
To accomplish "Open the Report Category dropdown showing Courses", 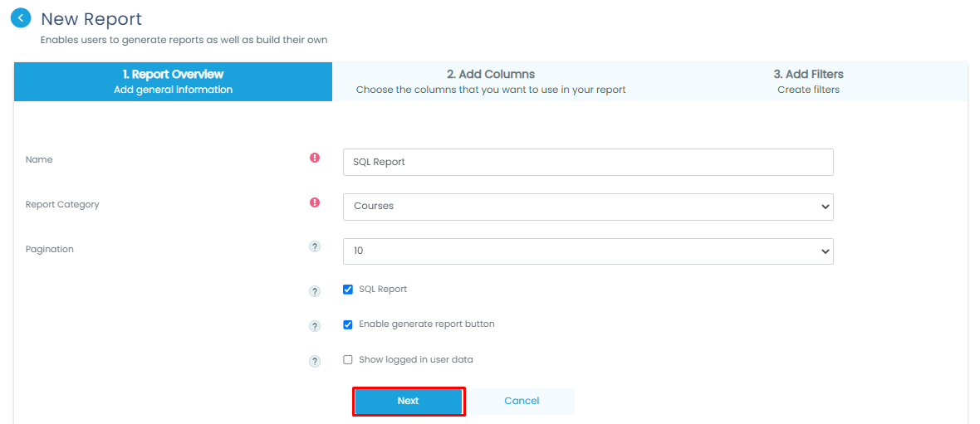I will 587,207.
